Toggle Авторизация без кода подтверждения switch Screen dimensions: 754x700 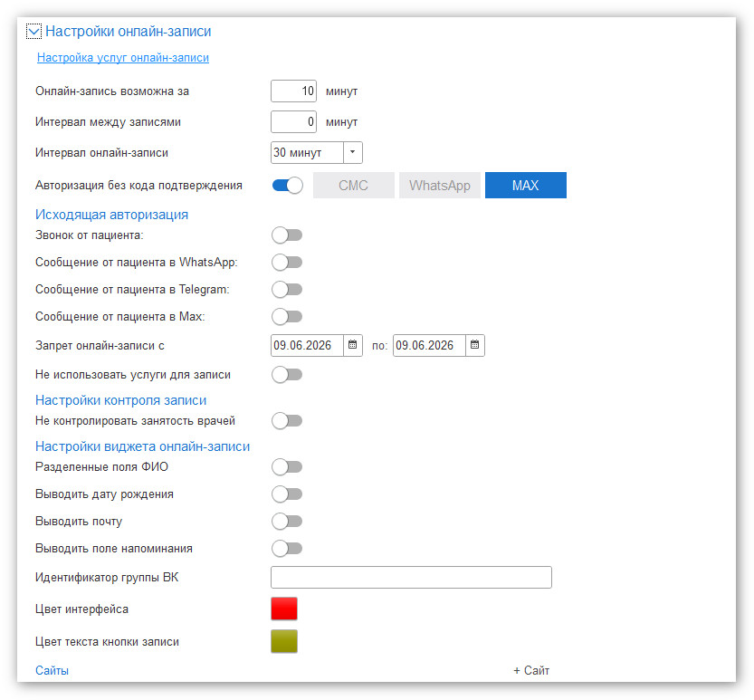(x=287, y=186)
